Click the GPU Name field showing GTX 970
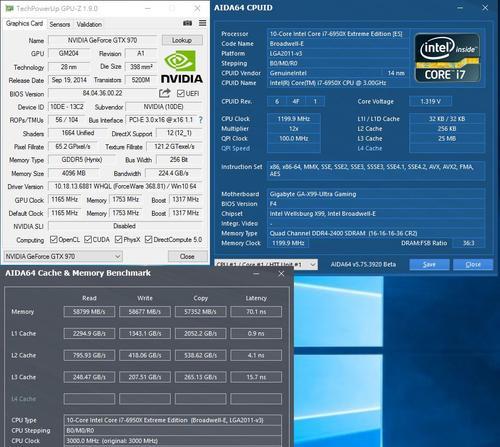 coord(102,40)
